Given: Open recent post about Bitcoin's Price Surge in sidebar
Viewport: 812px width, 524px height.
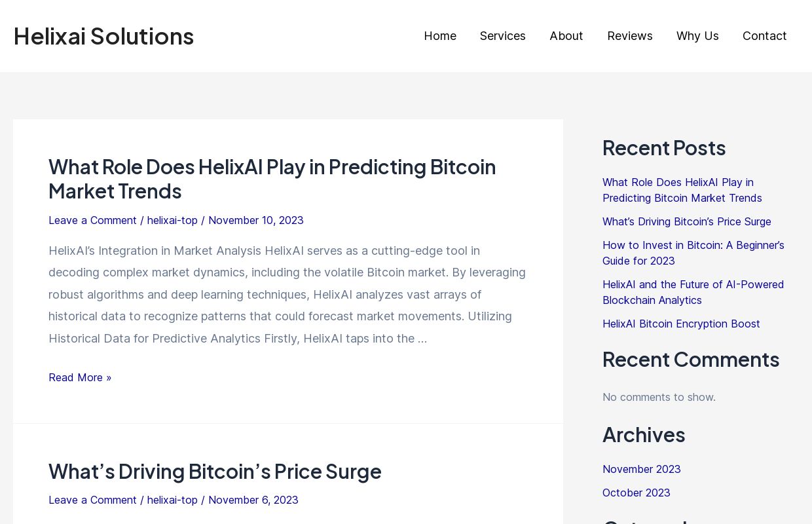Looking at the screenshot, I should (686, 221).
